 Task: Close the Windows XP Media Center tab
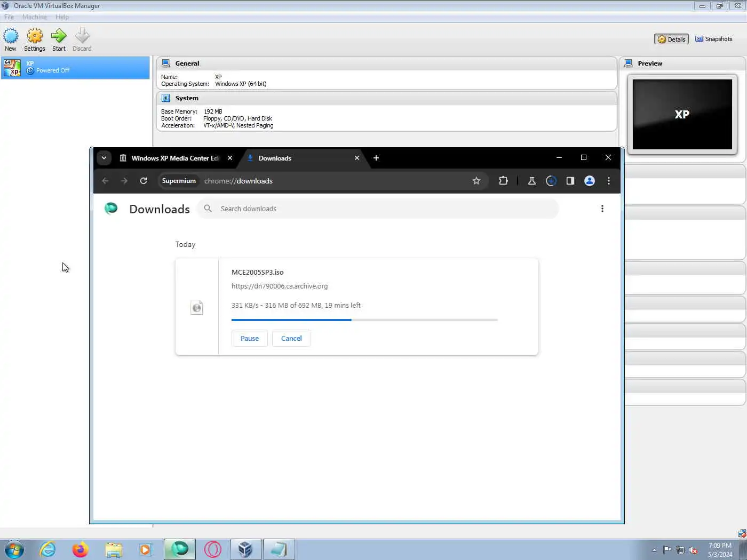pyautogui.click(x=230, y=158)
